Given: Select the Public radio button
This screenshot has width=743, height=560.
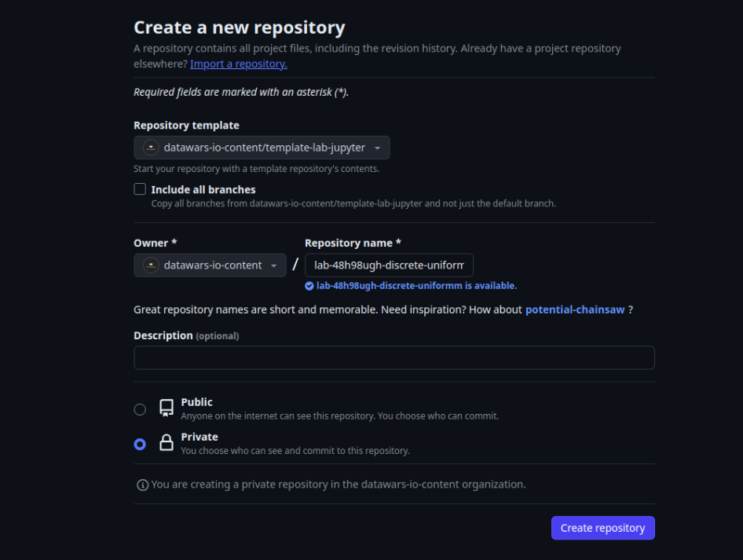Looking at the screenshot, I should pos(140,409).
